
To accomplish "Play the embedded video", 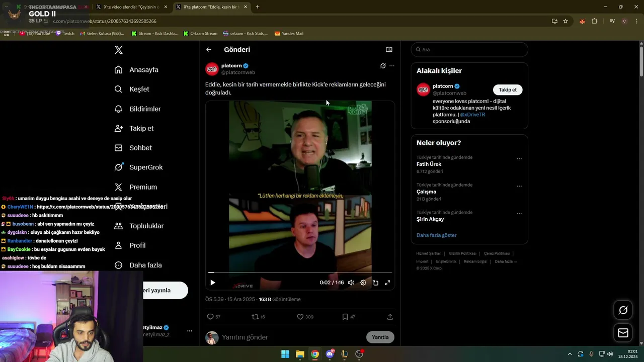I will 212,283.
